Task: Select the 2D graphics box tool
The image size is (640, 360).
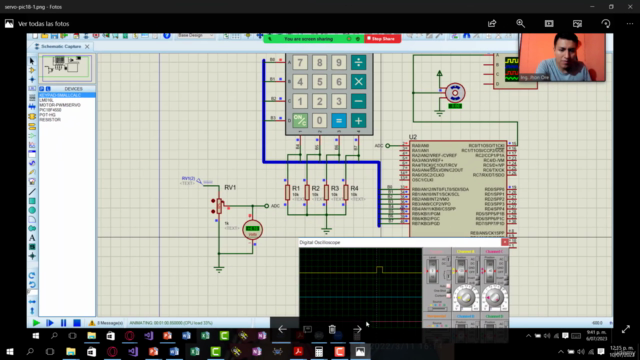Action: [x=32, y=201]
